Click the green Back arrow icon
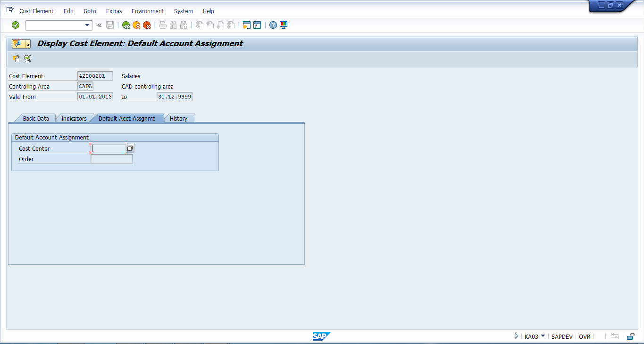Viewport: 644px width, 344px height. click(126, 25)
